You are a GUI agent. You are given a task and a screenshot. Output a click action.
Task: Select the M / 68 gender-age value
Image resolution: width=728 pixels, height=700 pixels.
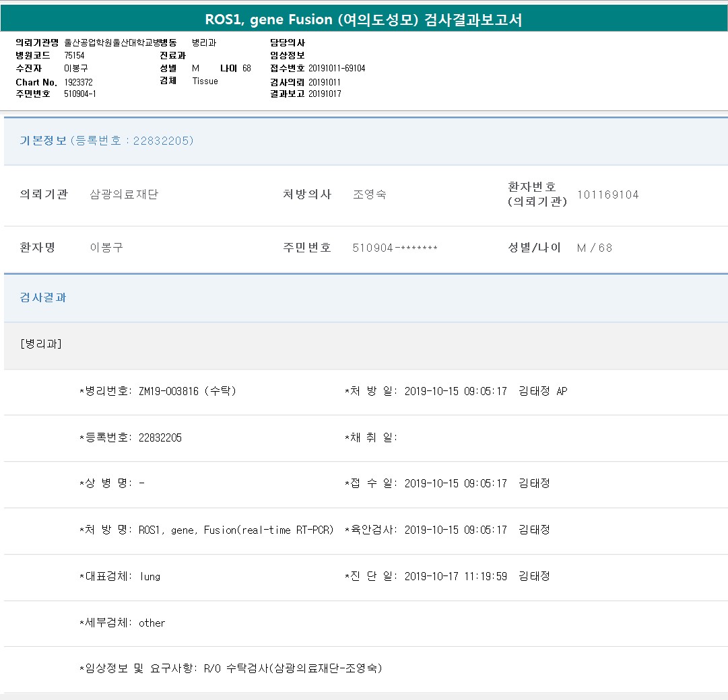[594, 248]
